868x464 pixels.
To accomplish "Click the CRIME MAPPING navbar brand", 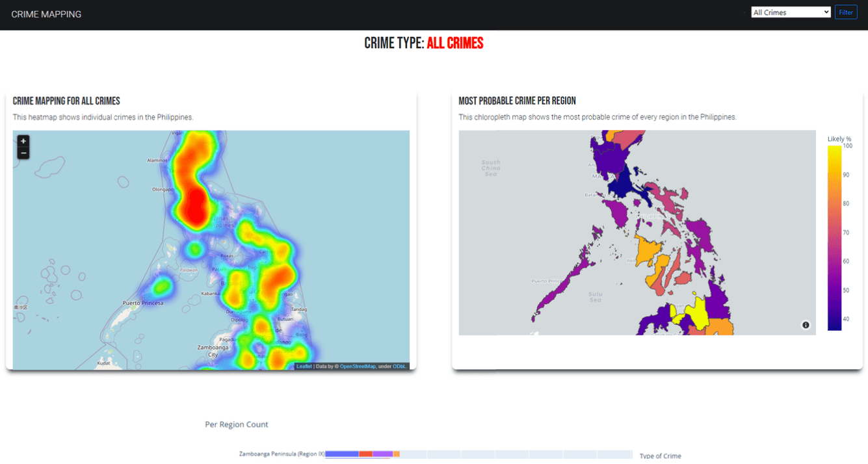I will tap(46, 14).
